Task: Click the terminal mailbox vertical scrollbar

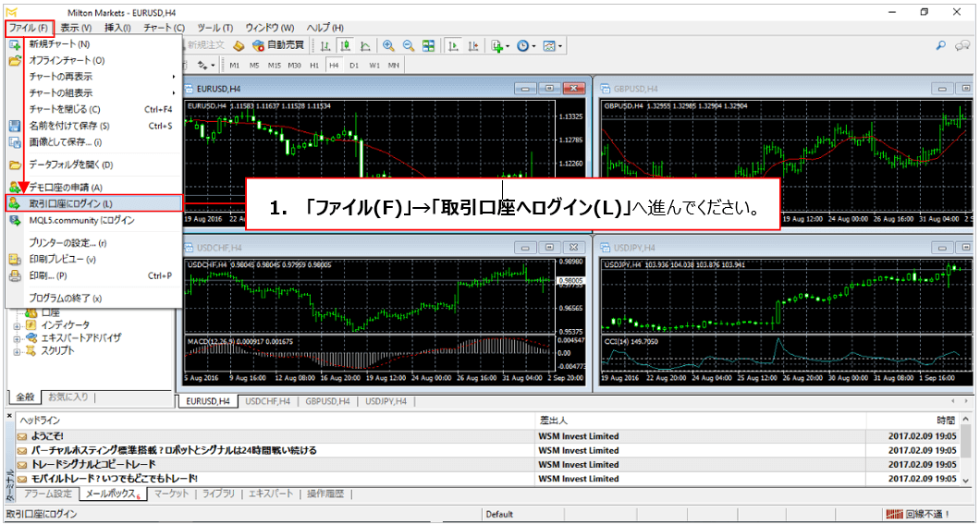Action: point(967,450)
